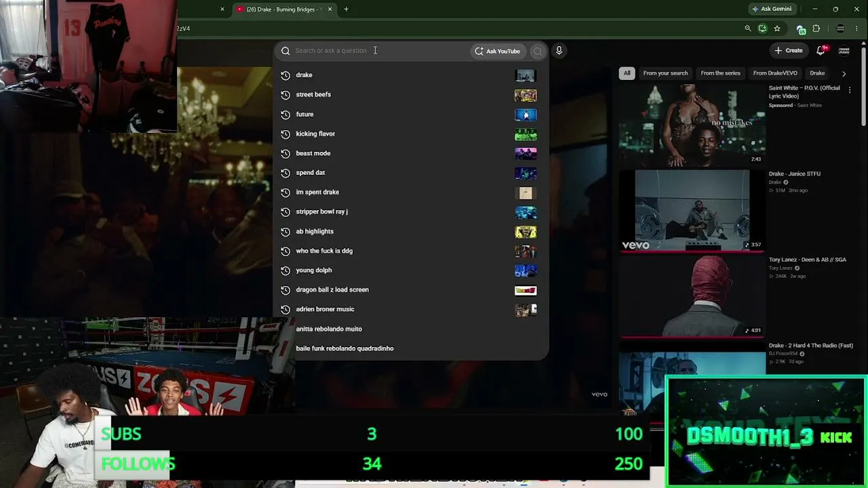868x488 pixels.
Task: Click history icon beside 'young dolph' suggestion
Action: (x=285, y=270)
